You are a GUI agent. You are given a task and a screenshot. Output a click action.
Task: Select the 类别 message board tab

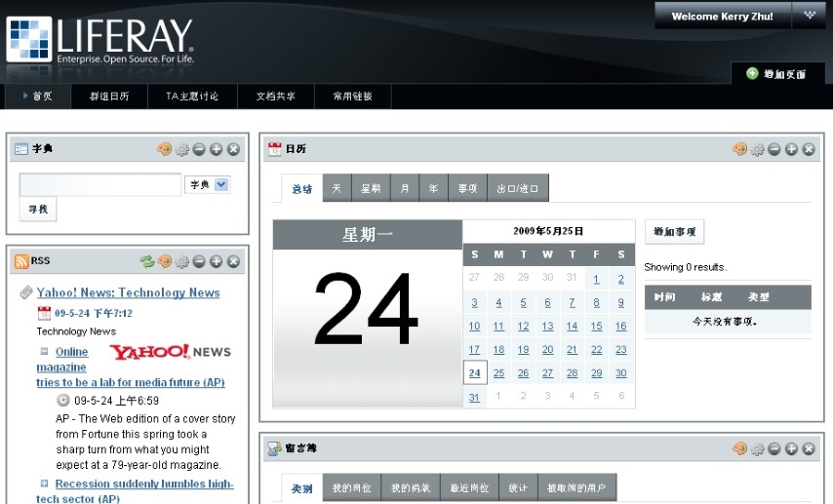point(301,488)
